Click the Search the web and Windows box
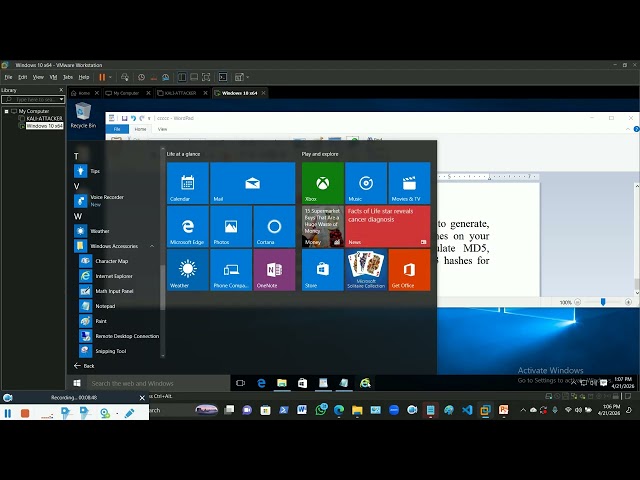Viewport: 640px width, 480px height. 158,383
